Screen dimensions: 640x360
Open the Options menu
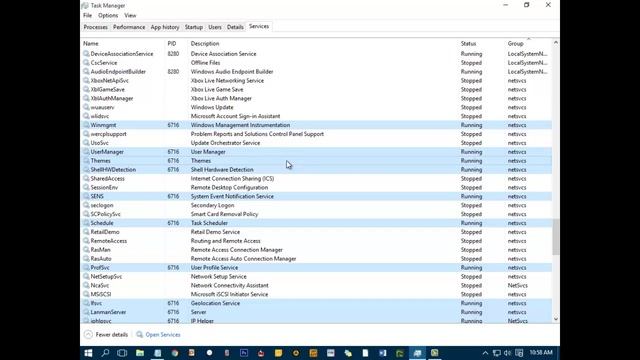click(x=108, y=16)
